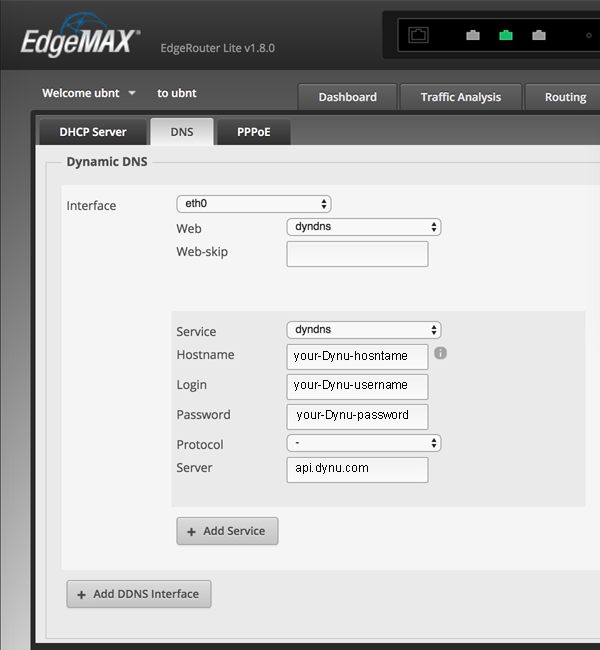
Task: Click the Add Service button
Action: click(227, 531)
